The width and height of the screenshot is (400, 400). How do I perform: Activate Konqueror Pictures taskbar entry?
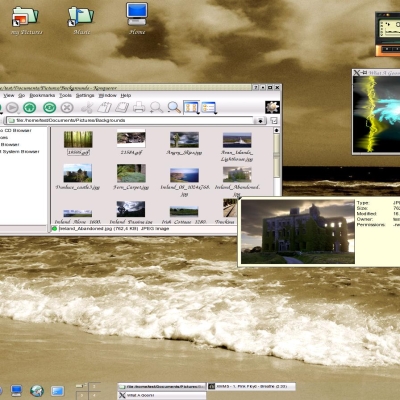click(162, 386)
